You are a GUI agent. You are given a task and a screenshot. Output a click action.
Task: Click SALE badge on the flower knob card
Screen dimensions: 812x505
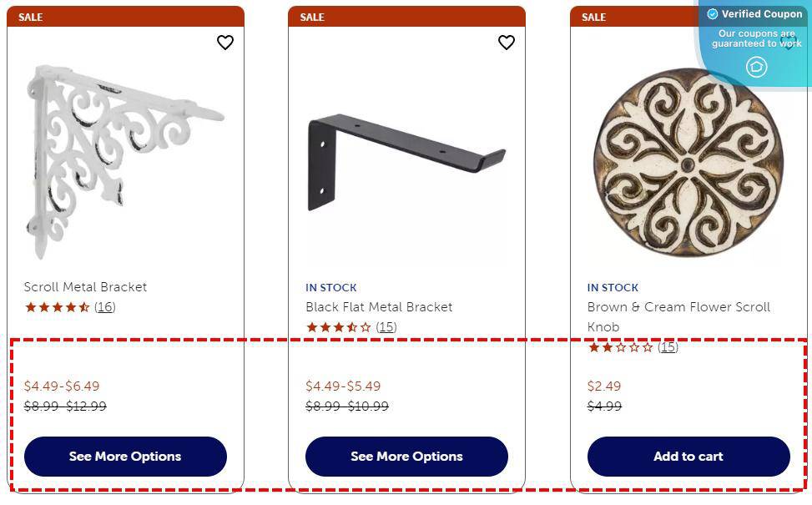(x=593, y=17)
